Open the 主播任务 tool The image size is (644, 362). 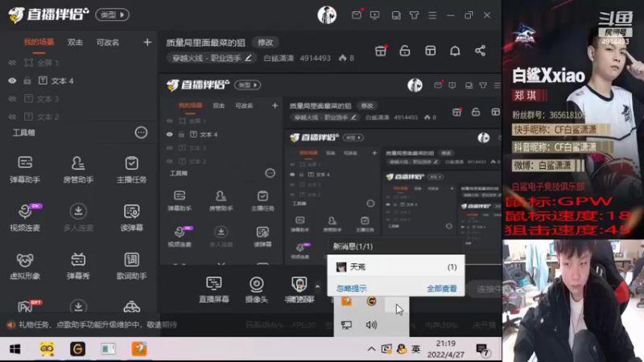[x=131, y=169]
